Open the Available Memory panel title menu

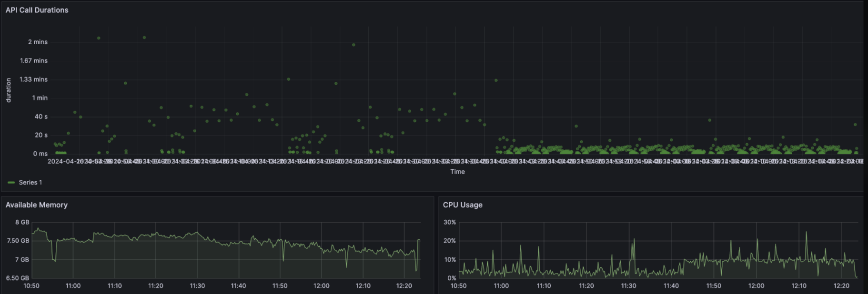pos(37,205)
